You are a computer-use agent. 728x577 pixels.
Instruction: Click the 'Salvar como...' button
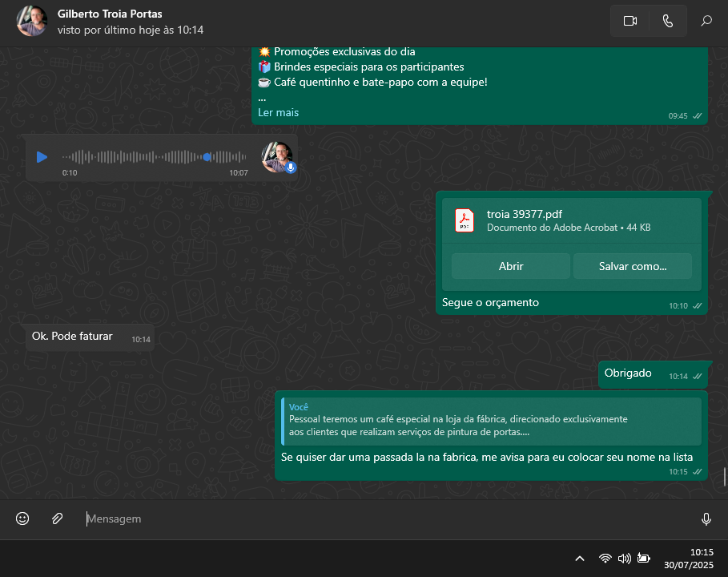(x=632, y=266)
